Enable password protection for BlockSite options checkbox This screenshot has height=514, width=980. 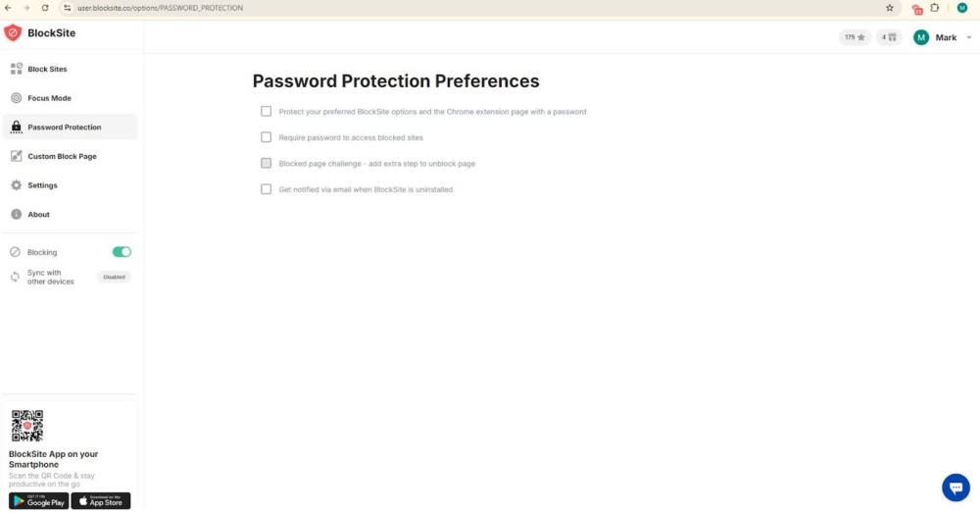coord(266,112)
